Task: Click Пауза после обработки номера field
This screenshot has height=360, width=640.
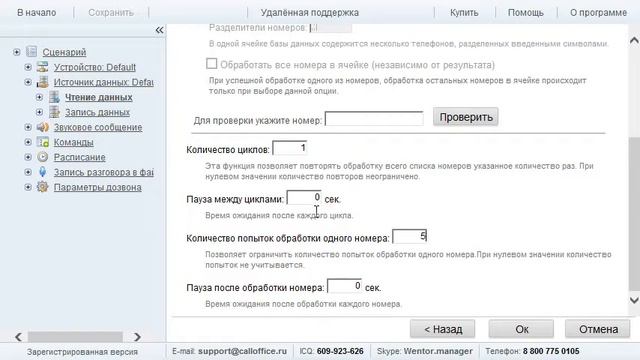Action: (x=344, y=286)
